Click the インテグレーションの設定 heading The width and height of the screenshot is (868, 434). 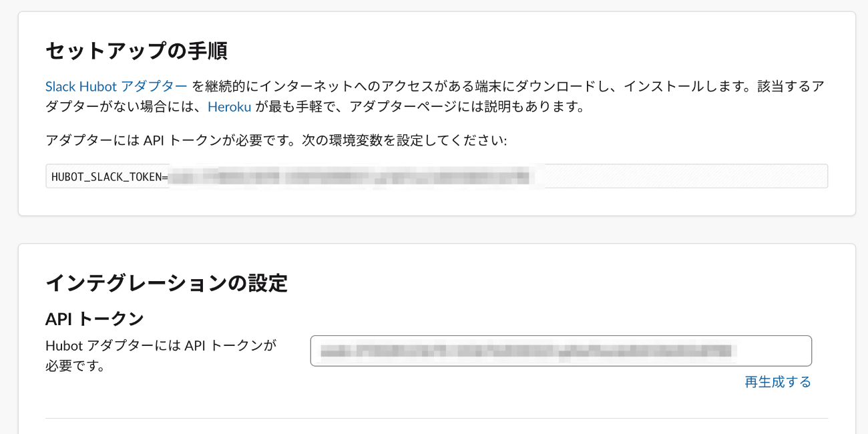[x=166, y=283]
